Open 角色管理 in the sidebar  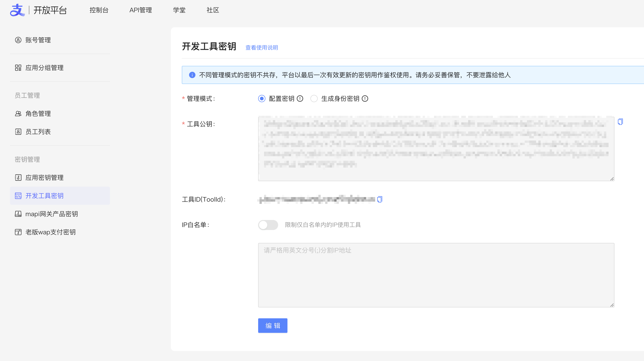tap(38, 114)
